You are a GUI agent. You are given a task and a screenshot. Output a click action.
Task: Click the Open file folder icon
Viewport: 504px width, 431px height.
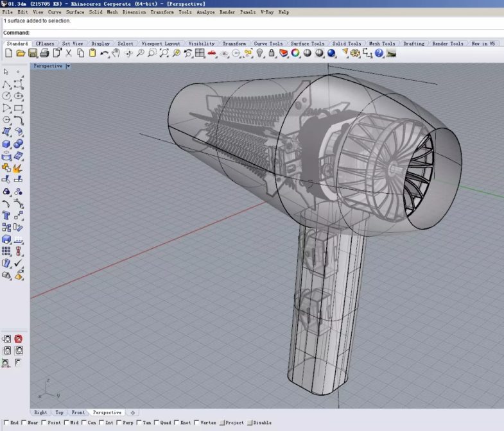pos(21,53)
